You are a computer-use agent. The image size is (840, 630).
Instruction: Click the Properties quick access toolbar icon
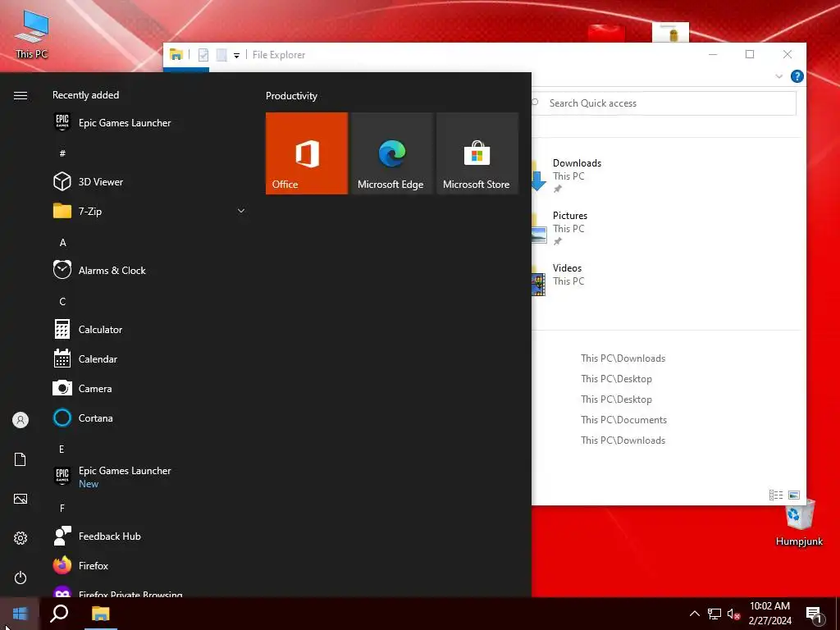click(203, 55)
